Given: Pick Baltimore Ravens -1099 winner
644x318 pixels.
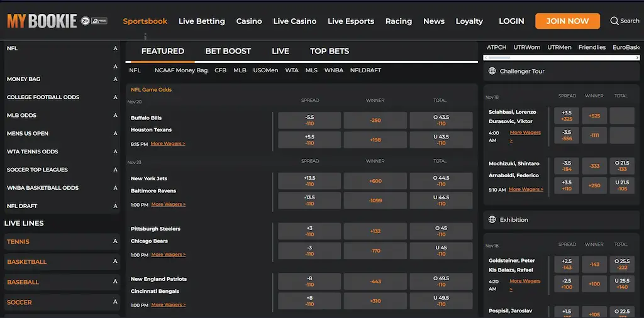Looking at the screenshot, I should (375, 200).
